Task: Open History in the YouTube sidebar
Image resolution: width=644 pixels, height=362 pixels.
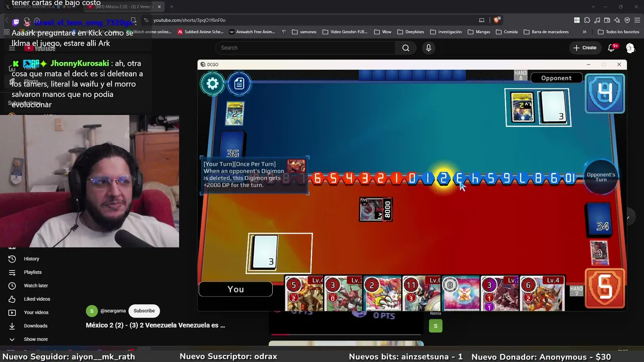Action: [31, 259]
